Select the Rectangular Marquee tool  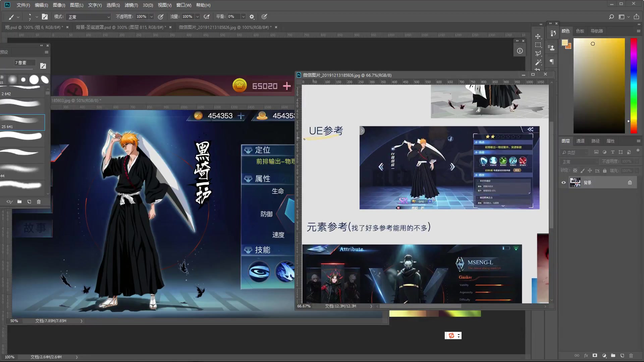pos(538,45)
